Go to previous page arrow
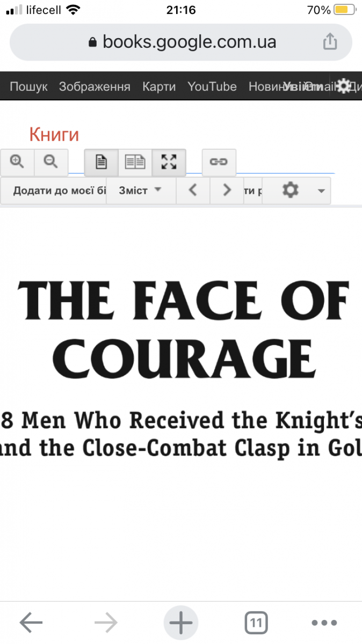The height and width of the screenshot is (644, 362). pos(193,191)
